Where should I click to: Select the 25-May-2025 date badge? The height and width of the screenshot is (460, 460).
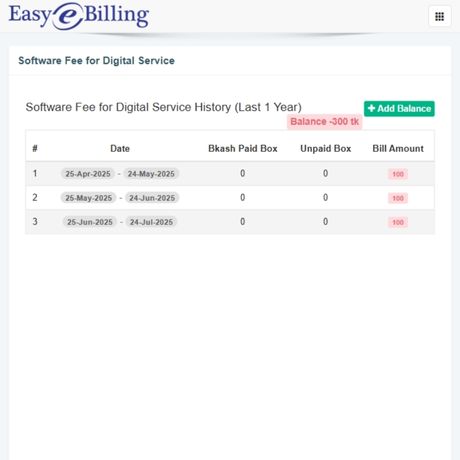click(x=88, y=198)
